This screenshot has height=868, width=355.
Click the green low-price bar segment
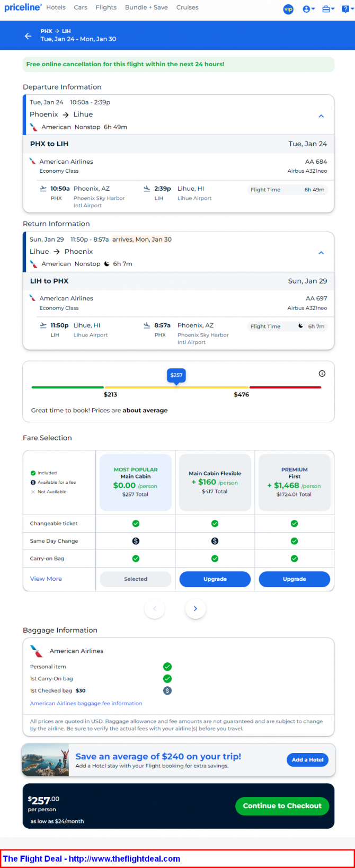click(67, 387)
